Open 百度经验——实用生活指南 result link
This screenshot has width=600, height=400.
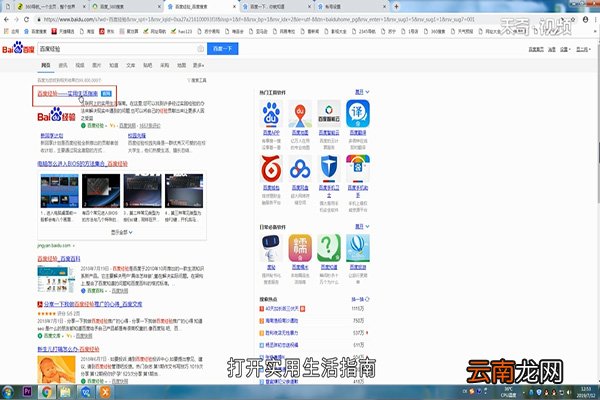[x=68, y=93]
